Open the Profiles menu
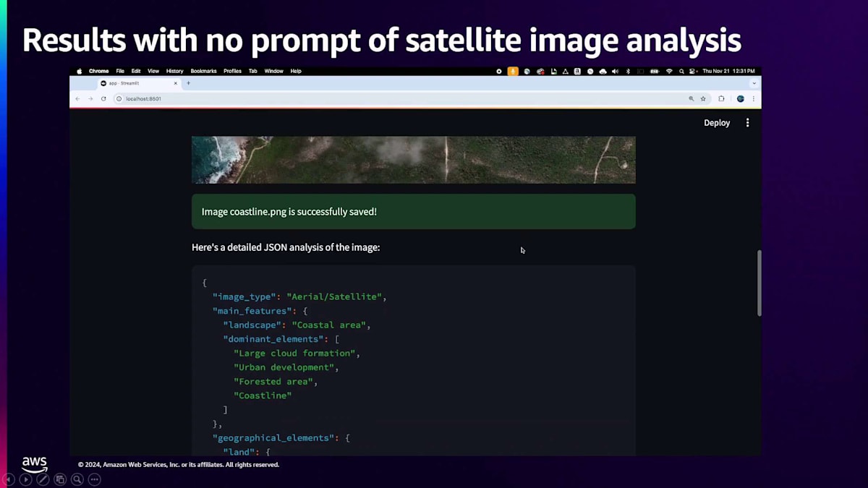Viewport: 868px width, 488px height. (x=232, y=71)
